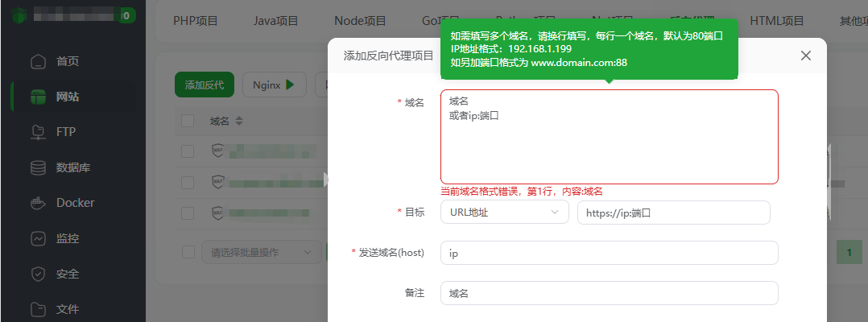Image resolution: width=868 pixels, height=322 pixels.
Task: Switch to the Node项目 tab
Action: tap(360, 21)
